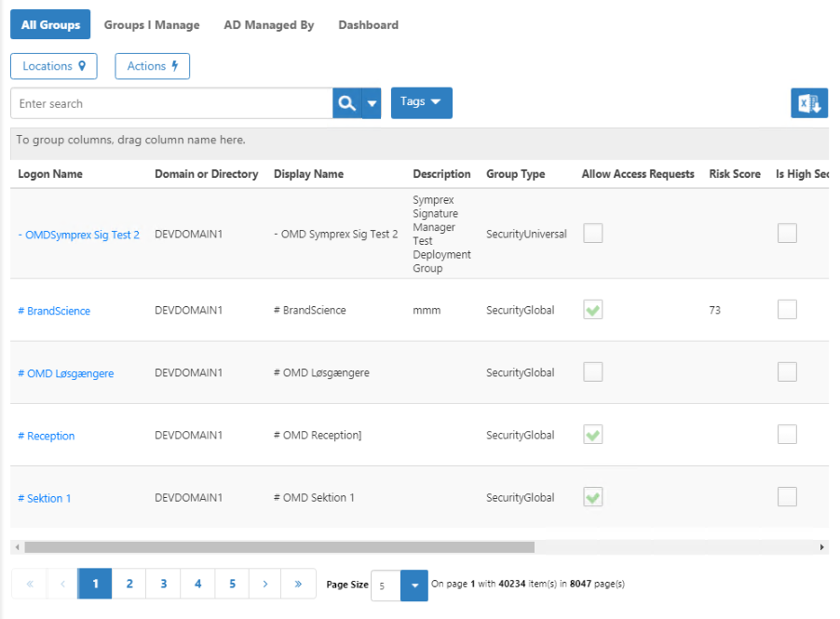Switch to the Groups I Manage tab

pyautogui.click(x=152, y=24)
